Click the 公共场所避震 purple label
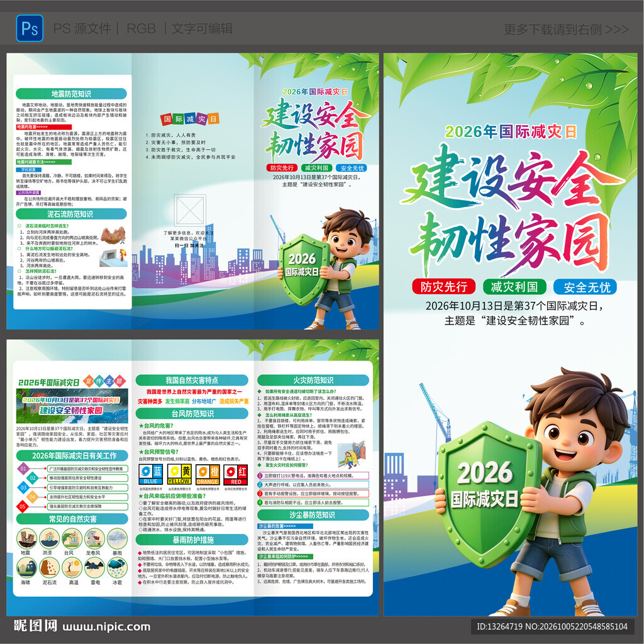 tap(29, 192)
